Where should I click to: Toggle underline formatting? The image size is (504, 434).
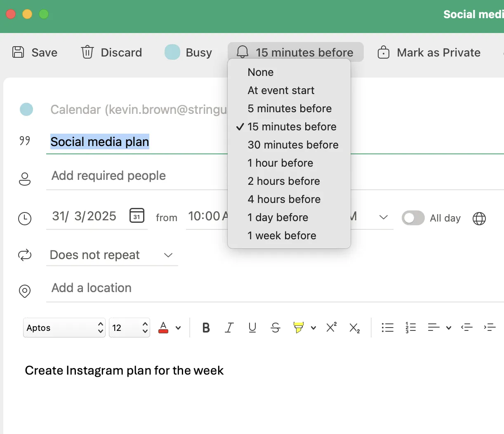click(252, 328)
